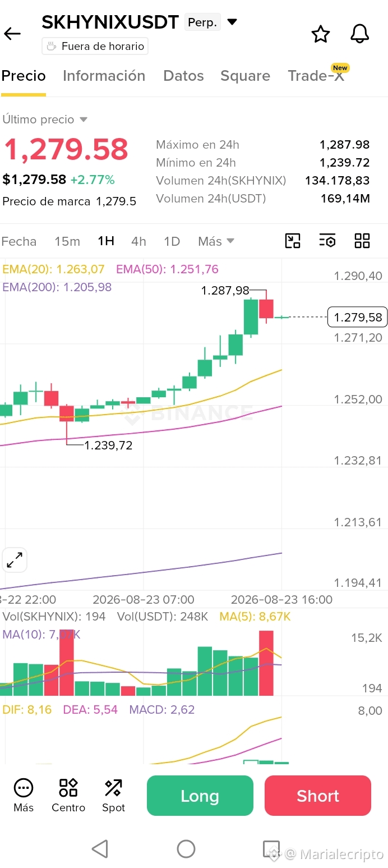Viewport: 388px width, 868px height.
Task: Tap the Short button
Action: [318, 796]
